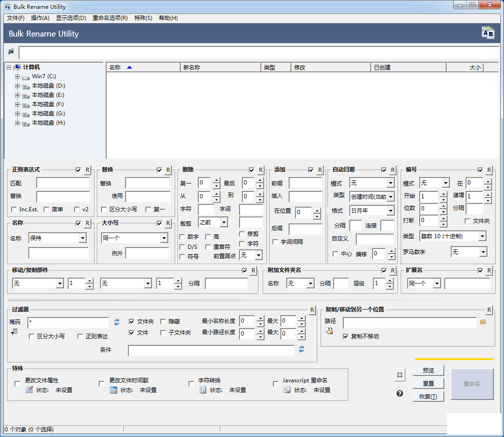Image resolution: width=504 pixels, height=437 pixels.
Task: Reset 正则表达式 section with R button
Action: (x=88, y=170)
